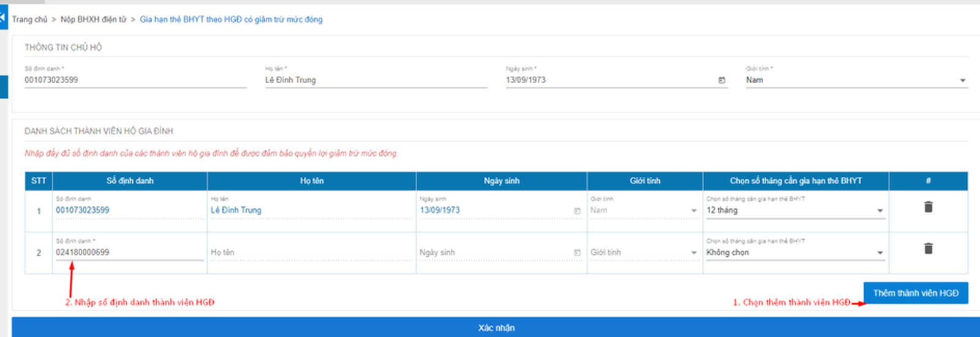Click the row 2 Họ tên field

tap(311, 253)
